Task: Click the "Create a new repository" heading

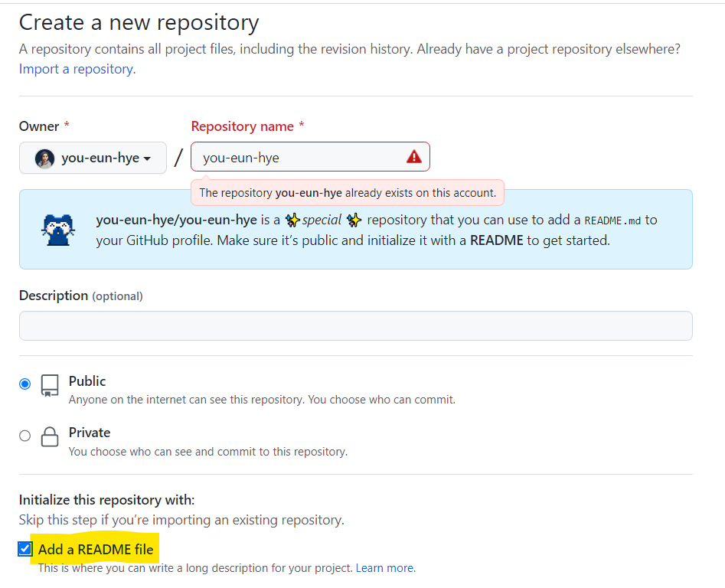Action: (x=139, y=23)
